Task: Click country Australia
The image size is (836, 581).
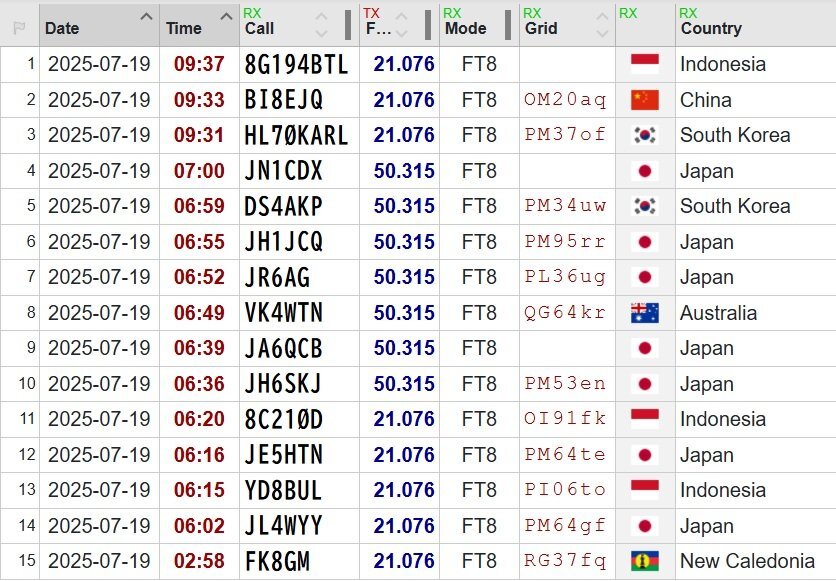Action: pyautogui.click(x=719, y=313)
